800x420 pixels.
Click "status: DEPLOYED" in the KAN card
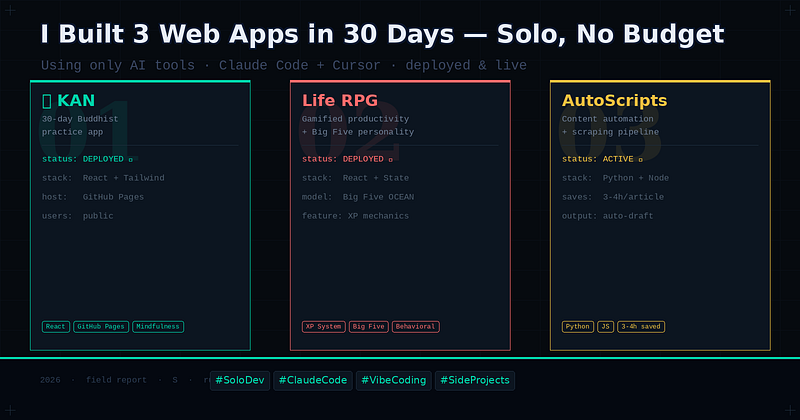point(87,159)
